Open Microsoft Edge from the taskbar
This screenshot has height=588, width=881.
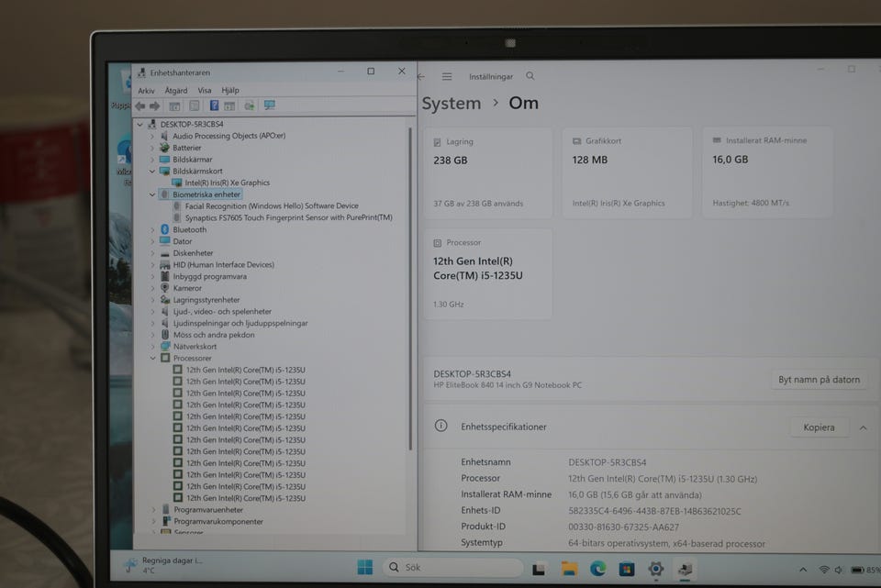[x=598, y=569]
